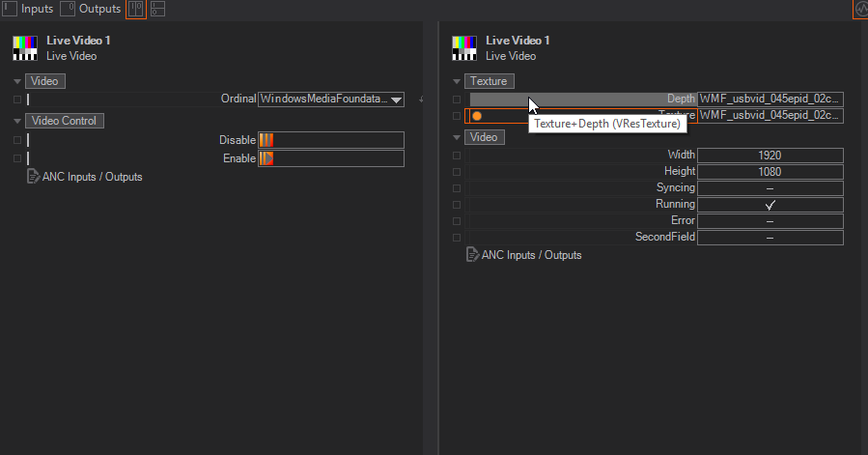Select side-by-side inputs/outputs layout icon

137,9
